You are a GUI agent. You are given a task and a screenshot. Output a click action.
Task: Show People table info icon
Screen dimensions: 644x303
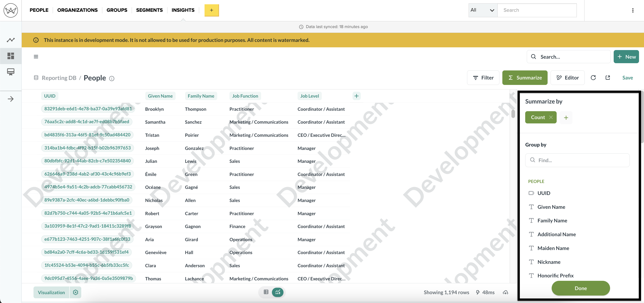(x=112, y=78)
